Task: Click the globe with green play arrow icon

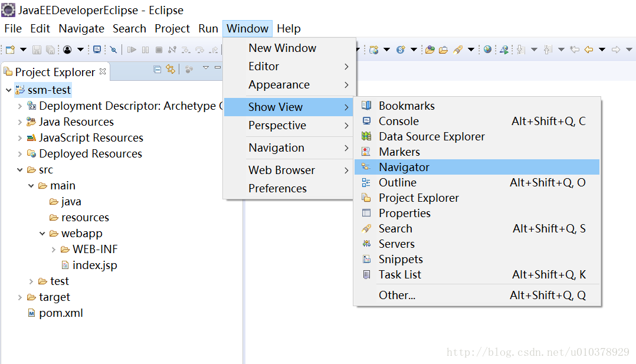Action: click(504, 50)
